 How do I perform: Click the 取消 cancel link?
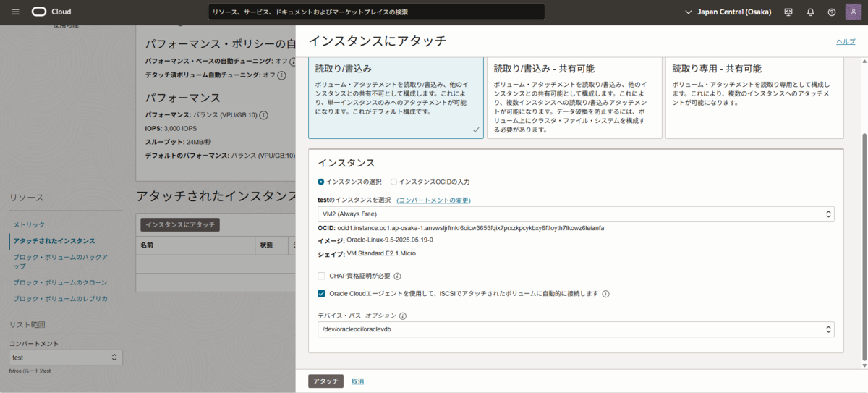point(358,381)
